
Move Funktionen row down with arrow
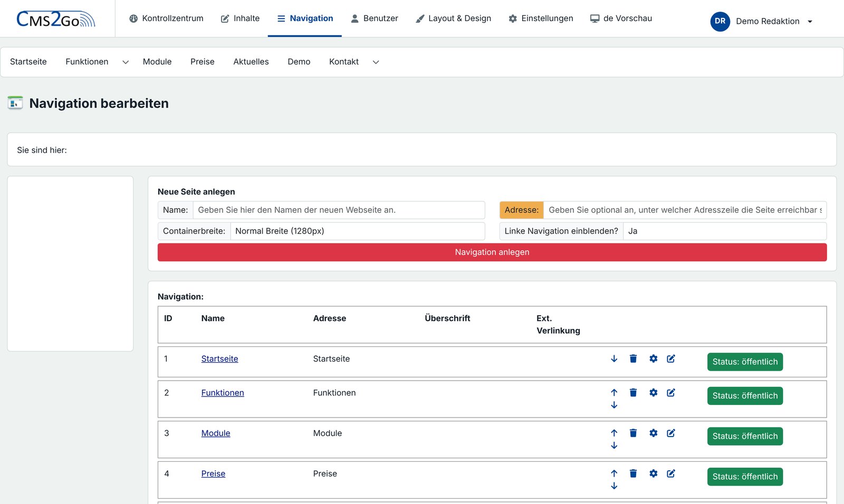[614, 405]
